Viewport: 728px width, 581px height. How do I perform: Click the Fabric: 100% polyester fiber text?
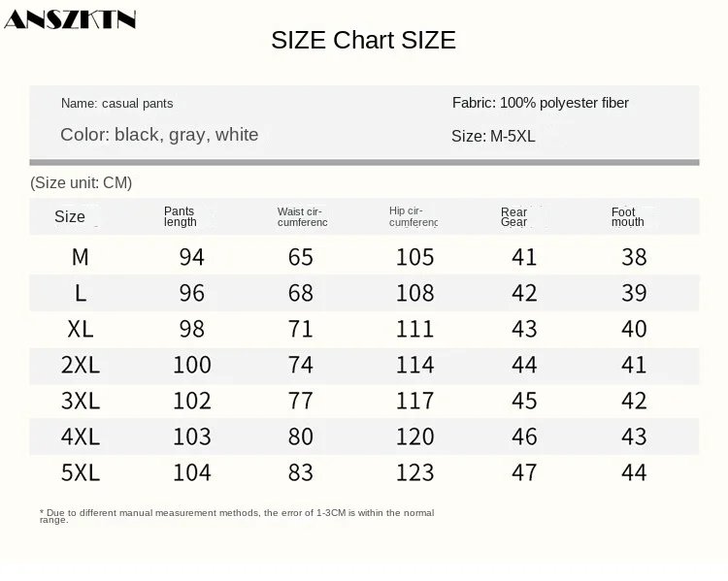[541, 103]
